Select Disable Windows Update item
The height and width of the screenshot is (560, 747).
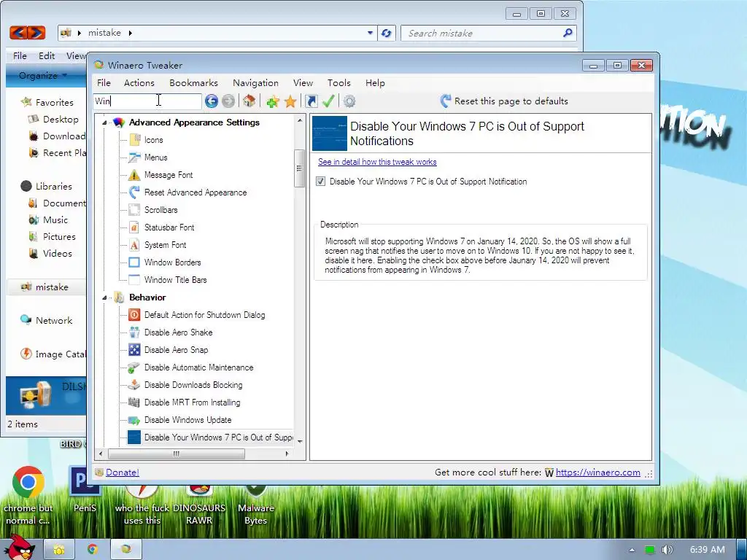coord(187,420)
